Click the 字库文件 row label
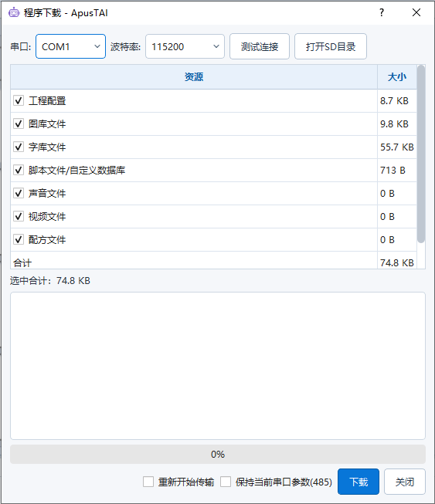Screen dimensions: 435x504 point(47,147)
